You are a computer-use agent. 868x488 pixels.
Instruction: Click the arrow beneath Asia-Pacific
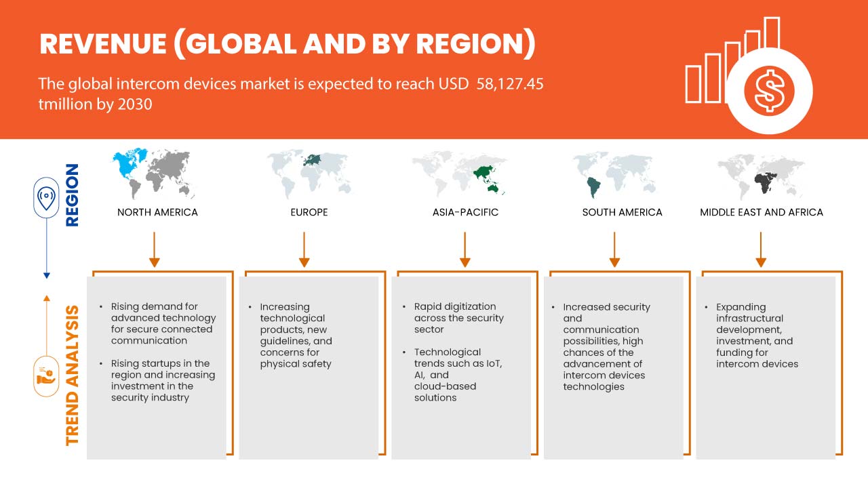(x=465, y=249)
